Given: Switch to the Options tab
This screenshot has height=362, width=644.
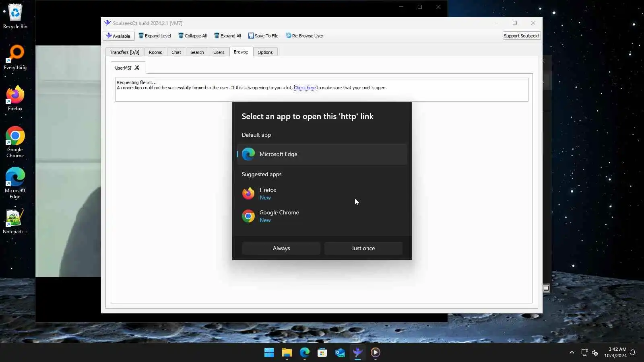Looking at the screenshot, I should coord(265,52).
